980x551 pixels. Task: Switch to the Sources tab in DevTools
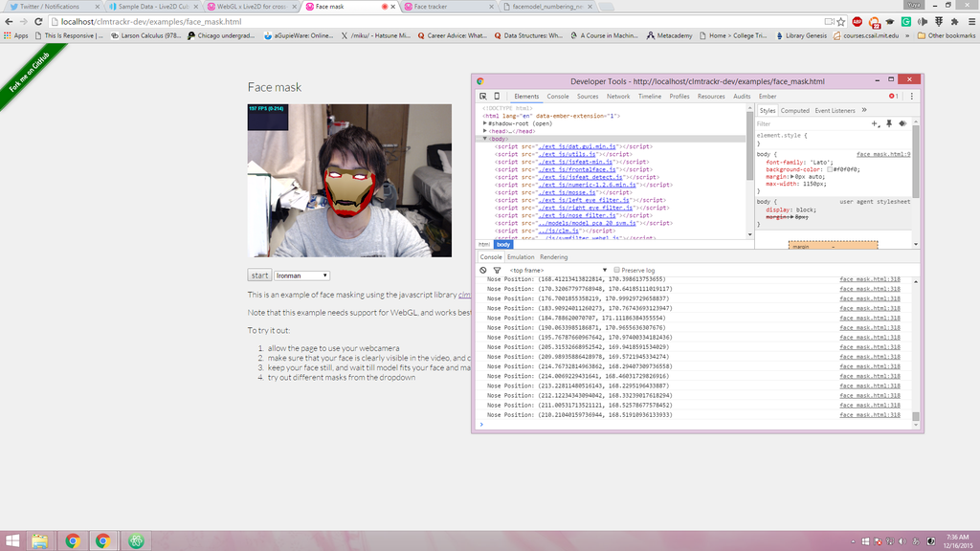pos(588,97)
